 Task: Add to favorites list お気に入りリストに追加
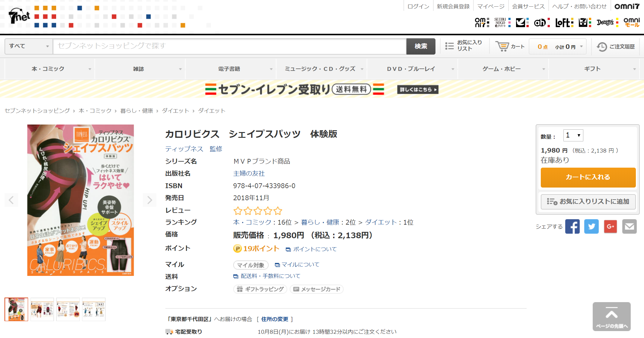pyautogui.click(x=588, y=201)
